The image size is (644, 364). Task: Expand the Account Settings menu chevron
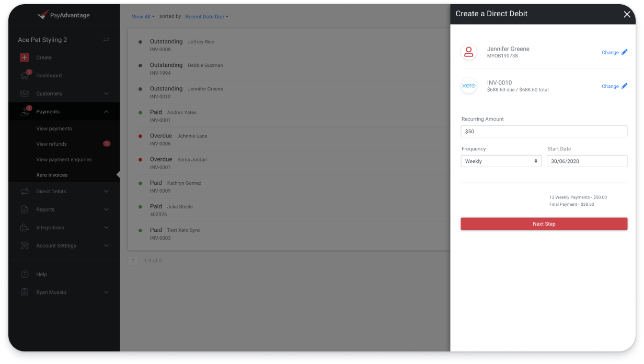[x=107, y=245]
